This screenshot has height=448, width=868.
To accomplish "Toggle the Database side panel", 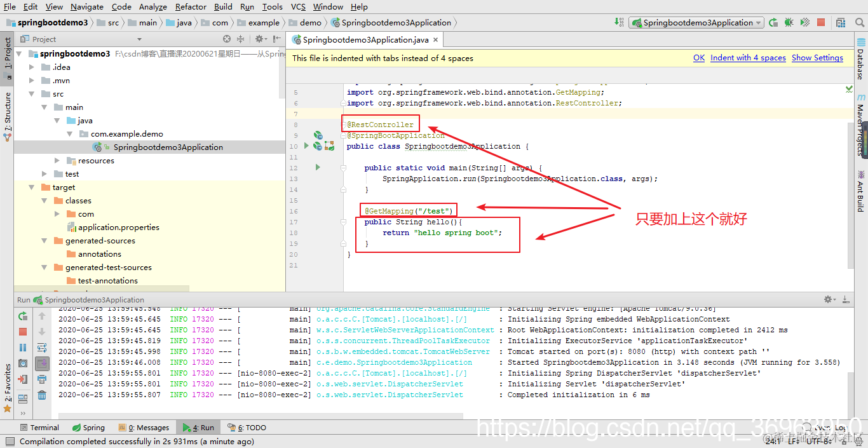I will tap(861, 60).
